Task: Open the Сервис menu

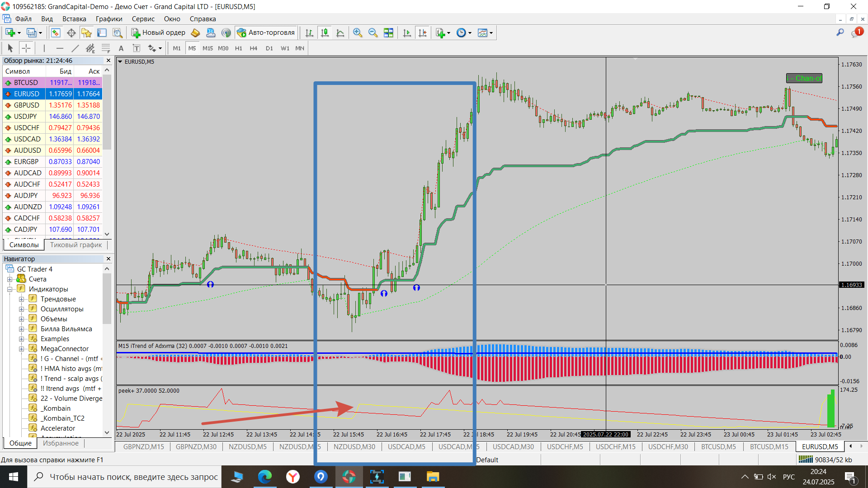Action: (x=143, y=19)
